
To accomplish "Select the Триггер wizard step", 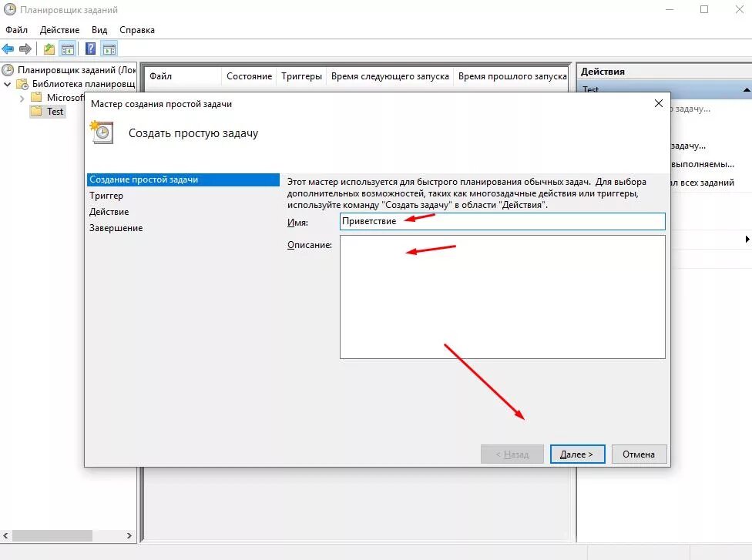I will click(106, 196).
